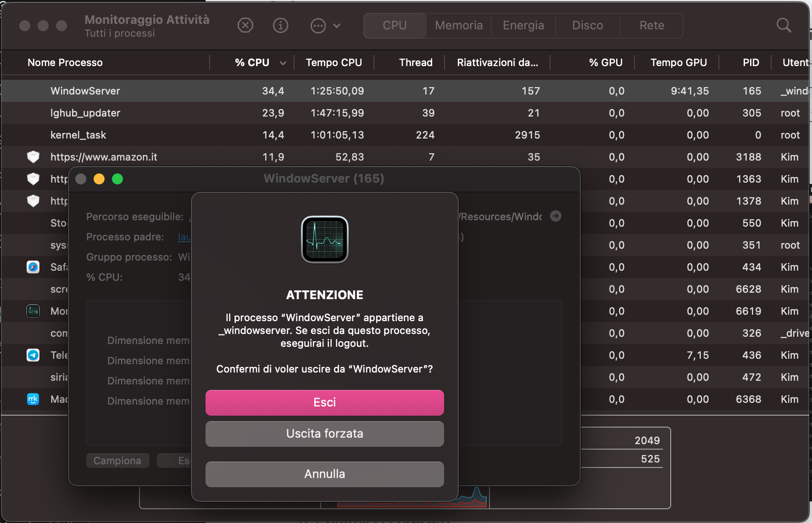
Task: Click the arrow beside Percorso eseguibile path
Action: pyautogui.click(x=556, y=216)
